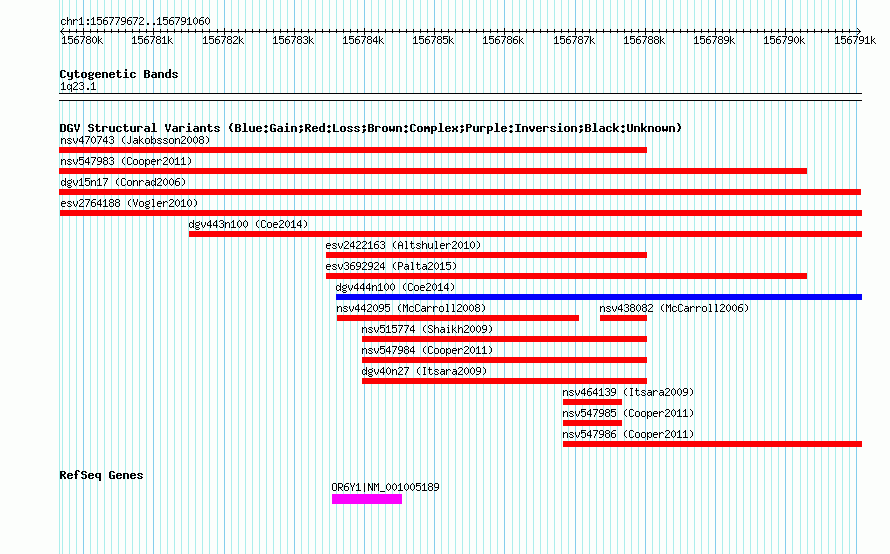The image size is (890, 554).
Task: Click dgv40n27 (Itsara2009) variant label
Action: coord(425,371)
